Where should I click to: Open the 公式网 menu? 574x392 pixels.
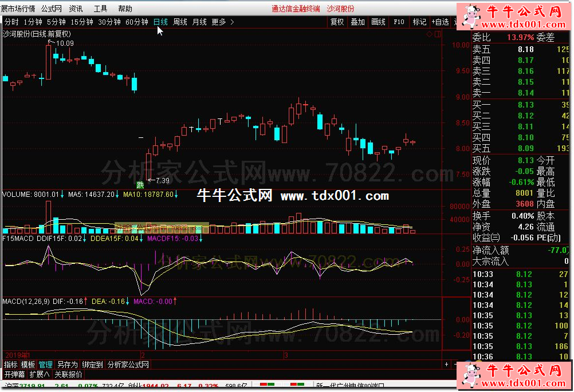[x=52, y=9]
